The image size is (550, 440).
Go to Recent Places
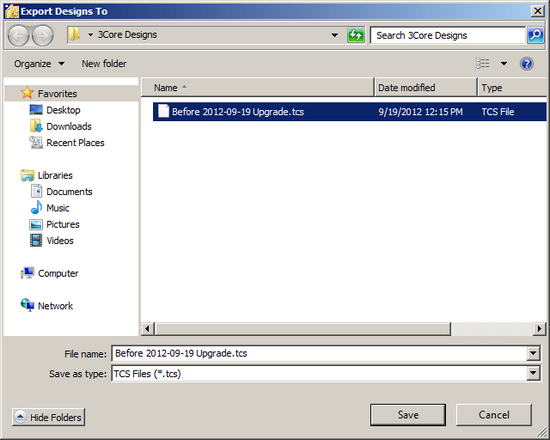tap(75, 143)
